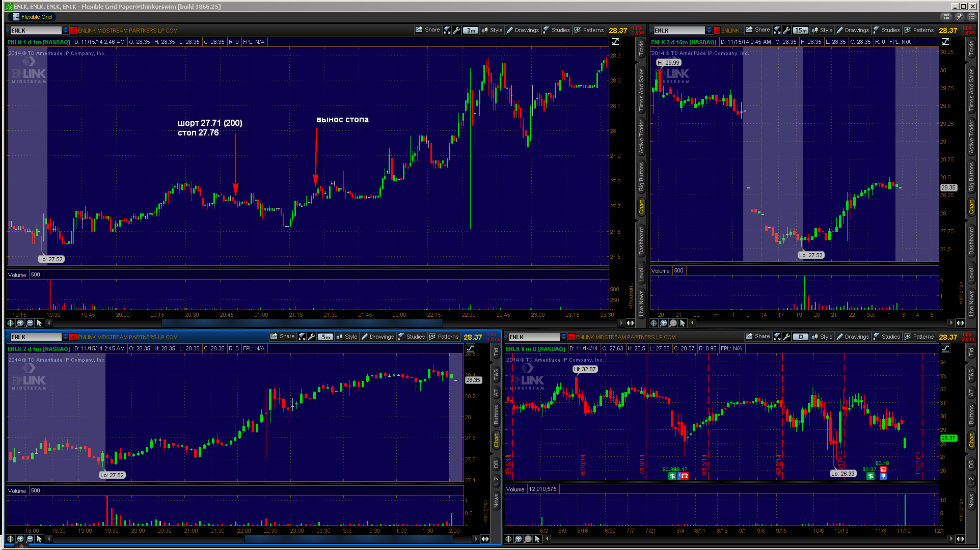The width and height of the screenshot is (980, 550).
Task: Click the 1m chart horizontal scrollbar thumb
Action: [x=302, y=323]
